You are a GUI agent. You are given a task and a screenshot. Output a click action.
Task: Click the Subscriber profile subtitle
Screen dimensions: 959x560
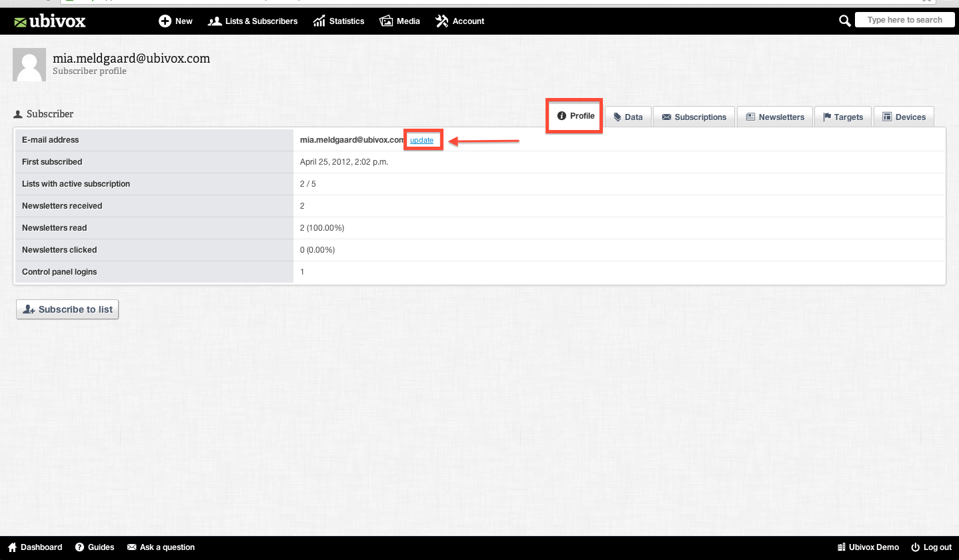89,71
